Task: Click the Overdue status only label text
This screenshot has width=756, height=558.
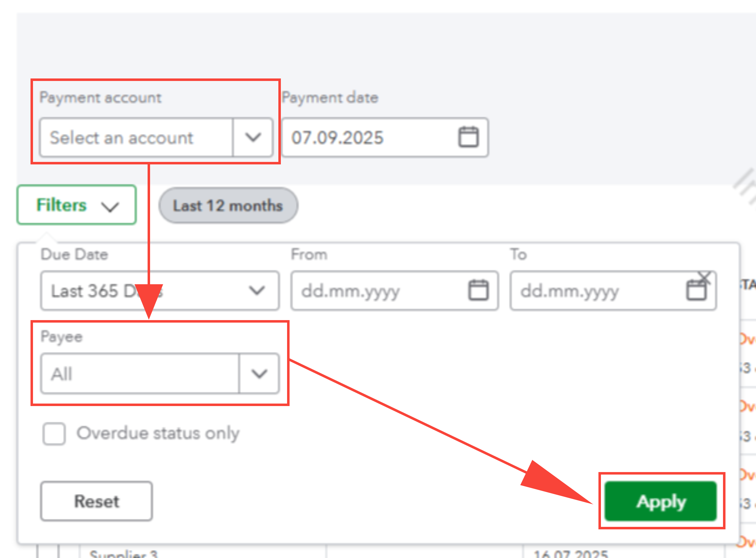Action: click(x=158, y=433)
